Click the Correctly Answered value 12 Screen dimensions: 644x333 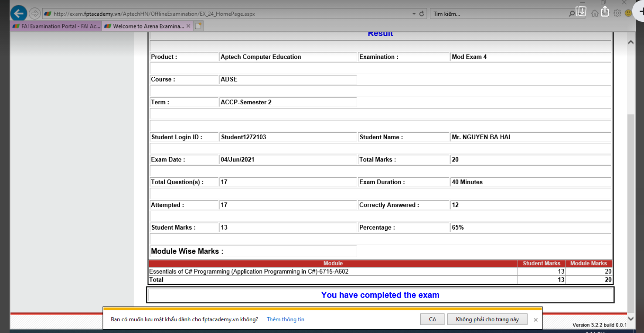click(x=455, y=205)
